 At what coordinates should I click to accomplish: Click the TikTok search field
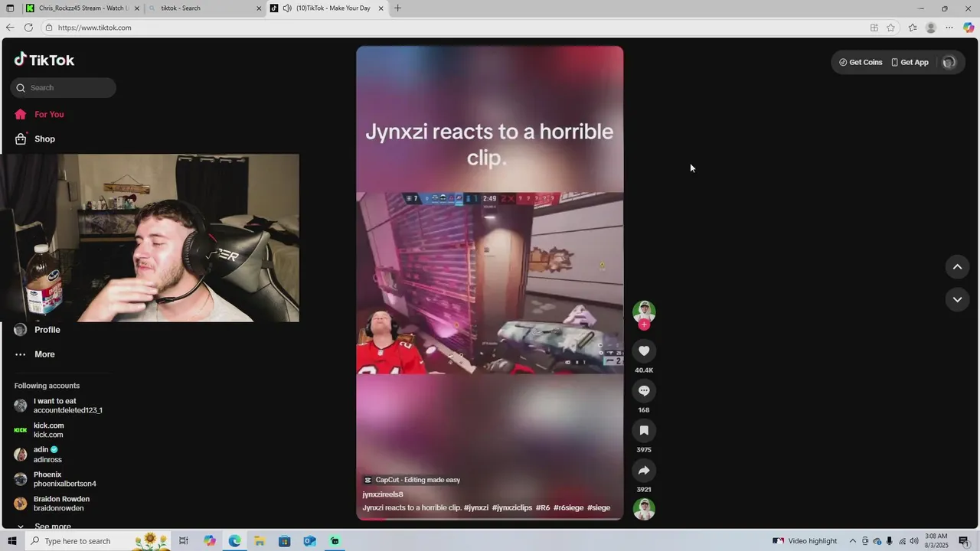point(63,87)
